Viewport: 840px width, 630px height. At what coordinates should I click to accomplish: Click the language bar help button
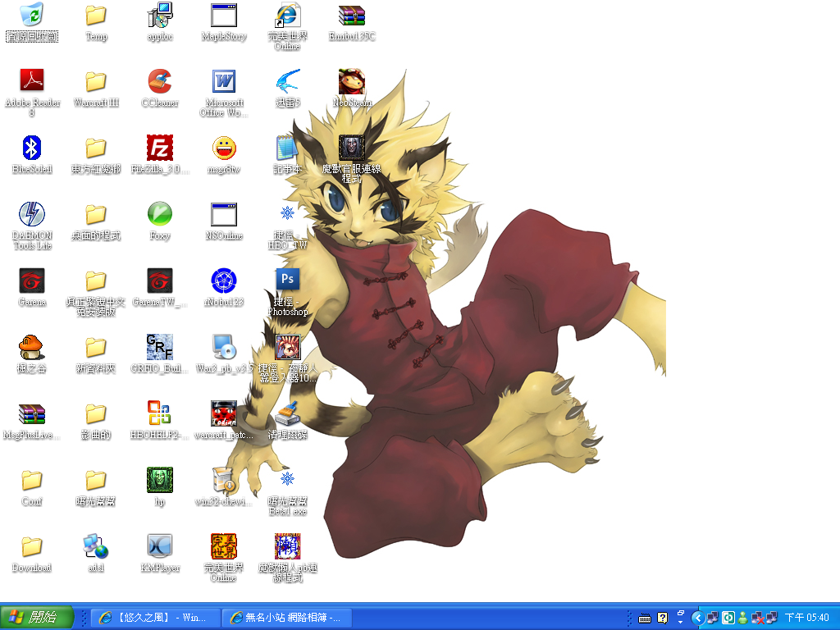point(663,618)
